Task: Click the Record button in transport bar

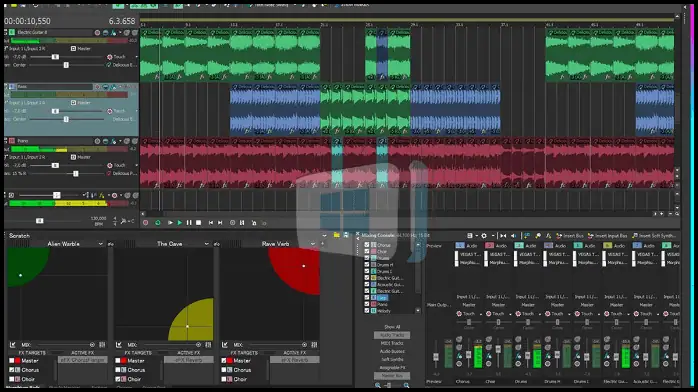Action: (146, 223)
